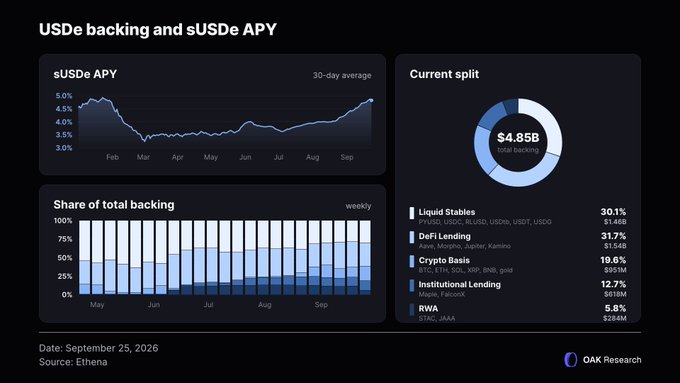The height and width of the screenshot is (383, 680).
Task: Click the Source: Ethena text
Action: [73, 362]
